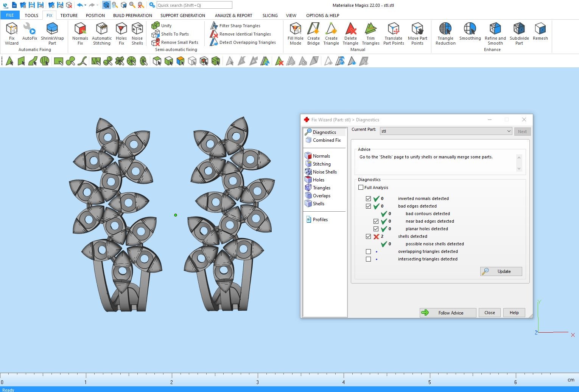Switch to the Support Generation tab

tap(182, 15)
